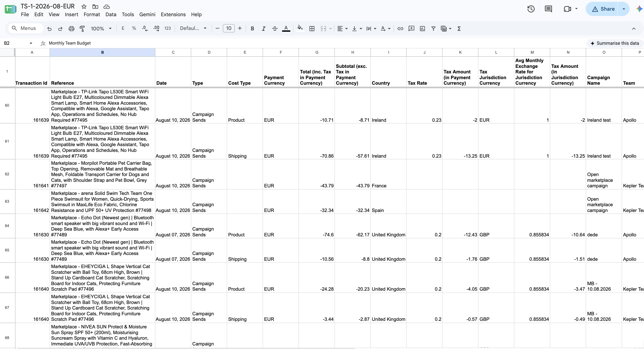Screen dimensions: 644x349
Task: Start a video call with camera icon
Action: [568, 9]
